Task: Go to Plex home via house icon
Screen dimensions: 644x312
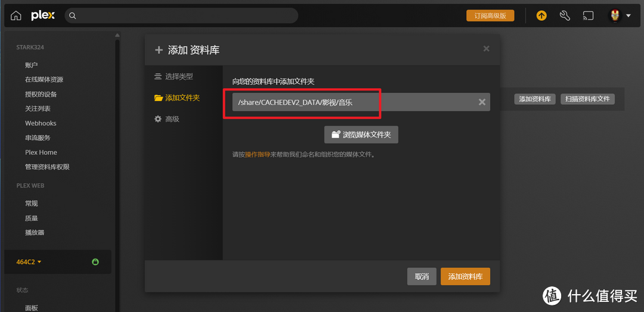Action: (16, 16)
